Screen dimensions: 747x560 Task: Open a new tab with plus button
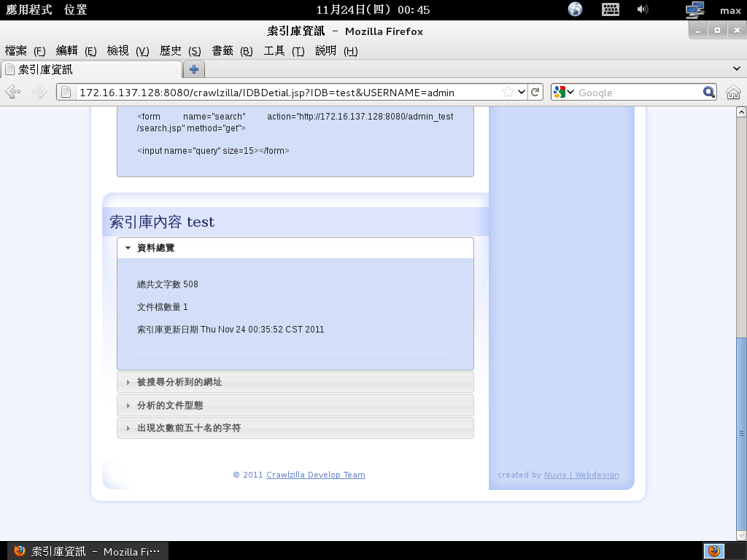coord(194,69)
